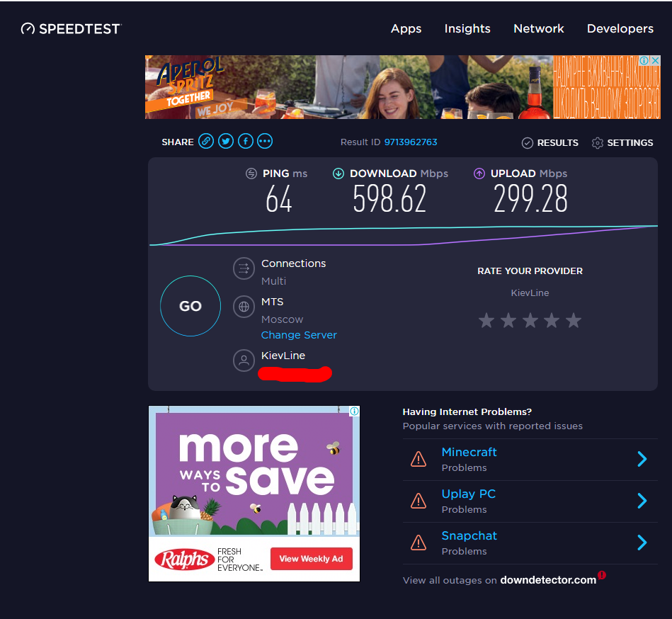Open downdetector.com link
This screenshot has height=619, width=672.
pyautogui.click(x=548, y=580)
